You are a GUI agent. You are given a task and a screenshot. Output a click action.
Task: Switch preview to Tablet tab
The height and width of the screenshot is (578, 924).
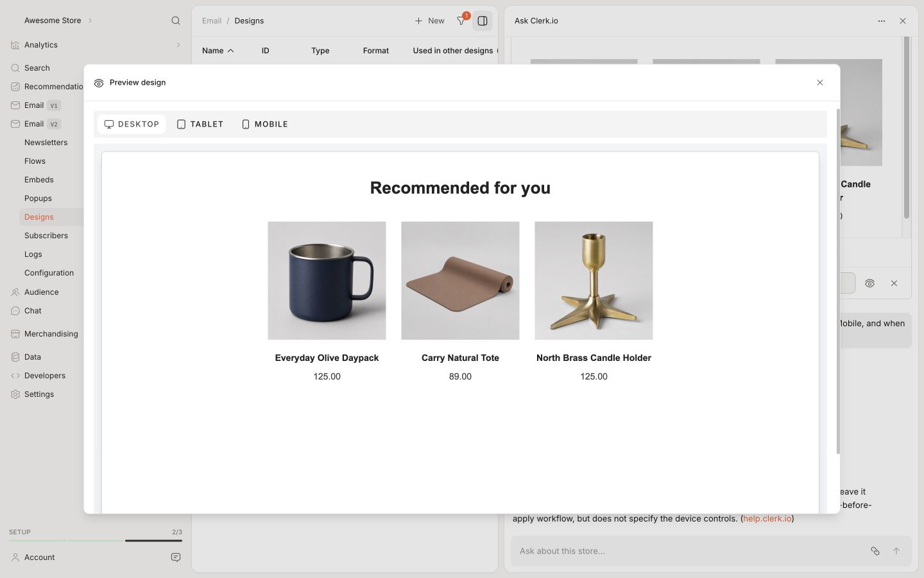tap(200, 124)
